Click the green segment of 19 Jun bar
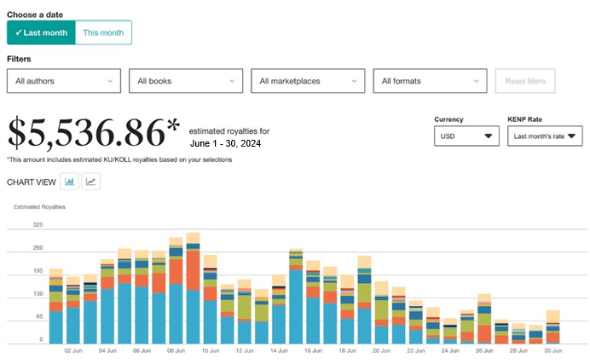Image resolution: width=590 pixels, height=364 pixels. [364, 292]
